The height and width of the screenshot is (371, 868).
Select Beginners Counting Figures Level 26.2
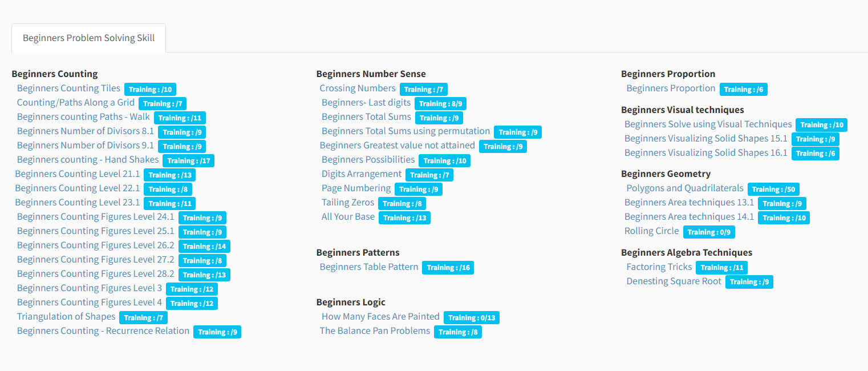click(x=96, y=245)
